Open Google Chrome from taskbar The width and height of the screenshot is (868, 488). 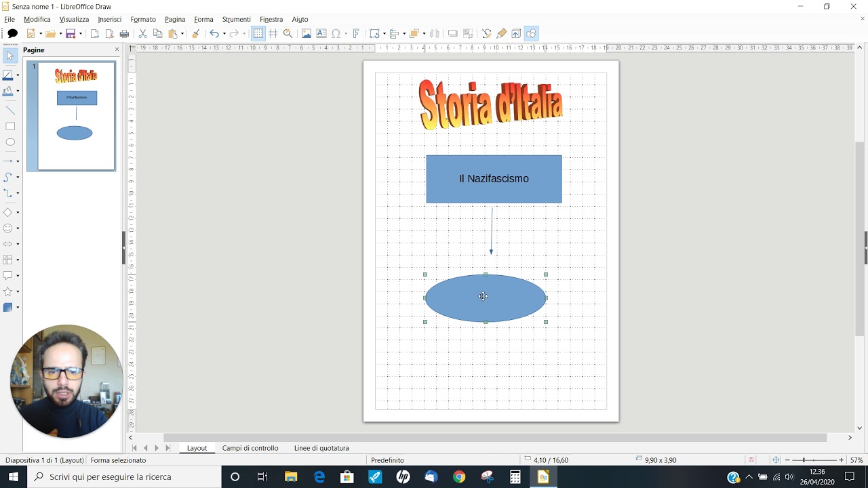(459, 477)
